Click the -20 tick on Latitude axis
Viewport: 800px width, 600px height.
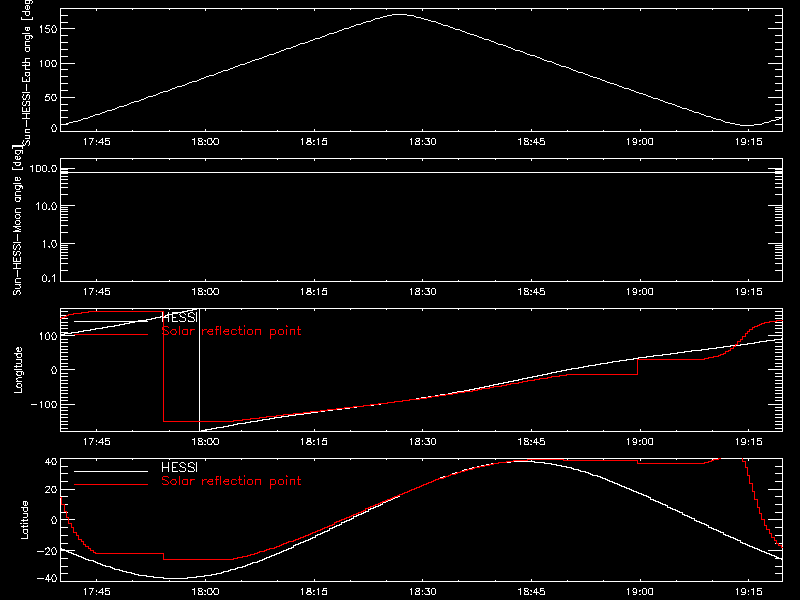coord(47,552)
